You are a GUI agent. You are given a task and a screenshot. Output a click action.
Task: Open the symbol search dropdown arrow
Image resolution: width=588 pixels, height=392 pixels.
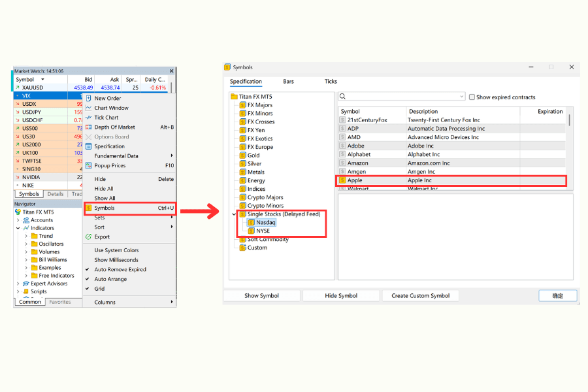point(461,97)
